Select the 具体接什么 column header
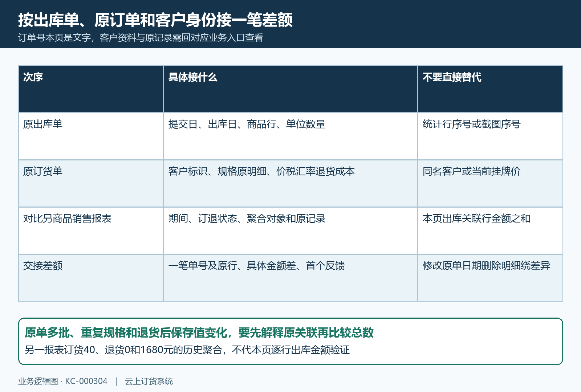 (x=290, y=89)
